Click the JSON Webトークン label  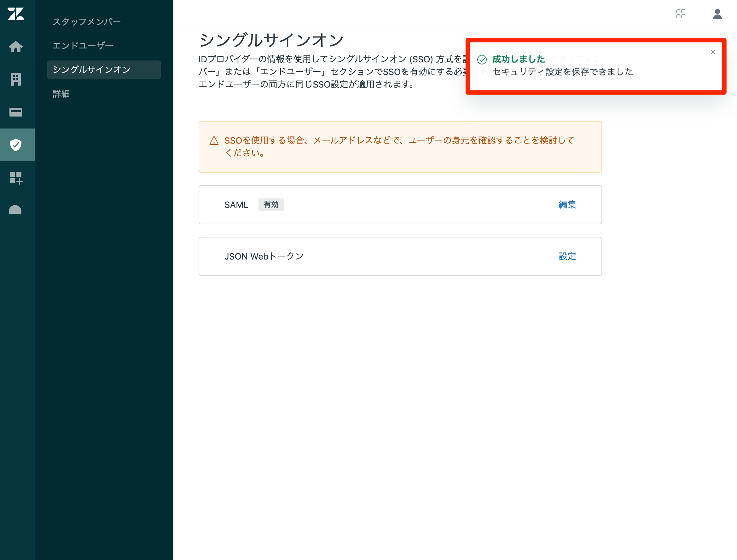coord(264,256)
